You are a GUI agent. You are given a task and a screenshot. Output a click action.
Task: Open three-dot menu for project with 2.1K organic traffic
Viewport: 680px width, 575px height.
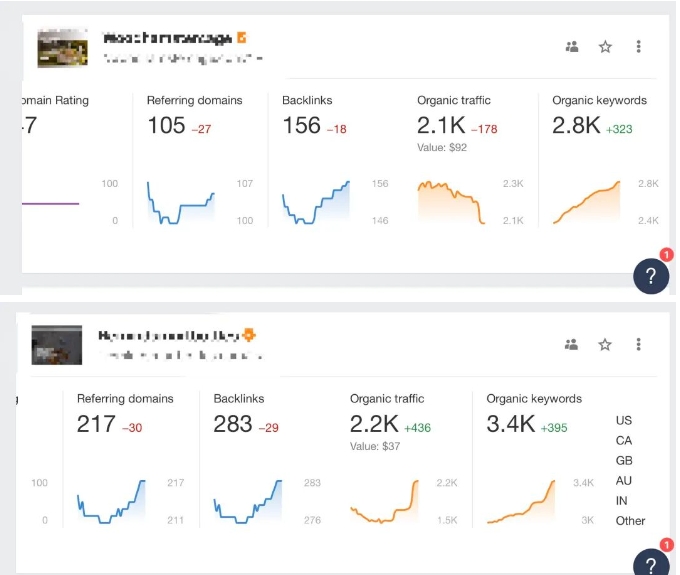pyautogui.click(x=638, y=46)
